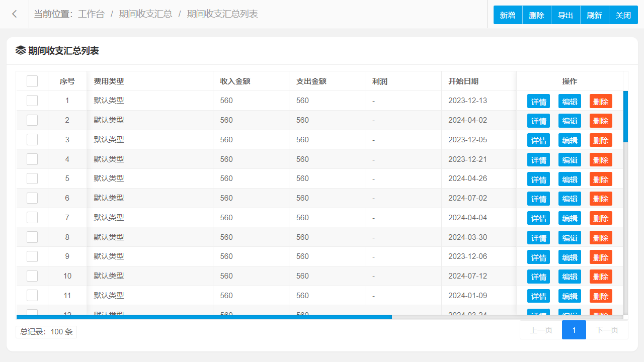Screen dimensions: 644x362
Task: Edit row 5 dated 2024-04-26
Action: [570, 179]
